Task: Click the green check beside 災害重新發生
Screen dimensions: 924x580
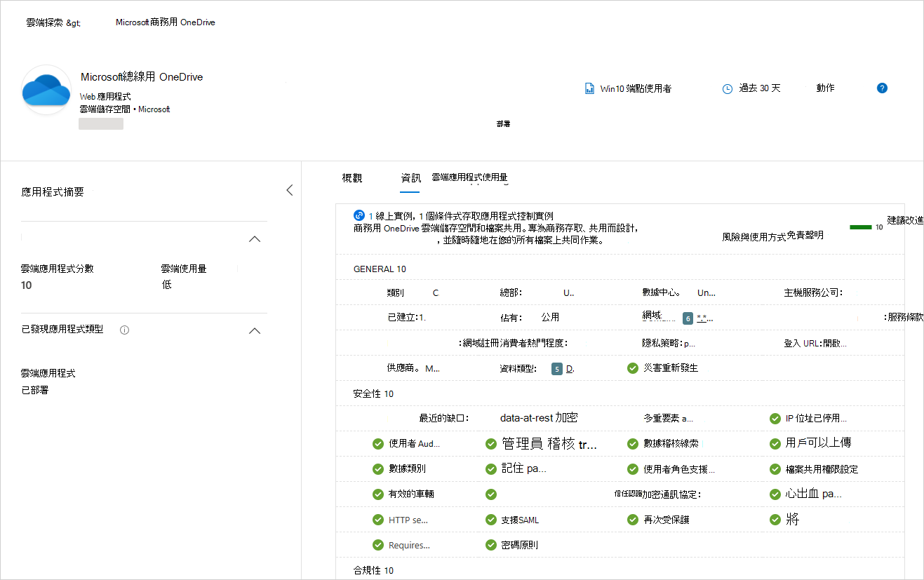Action: pyautogui.click(x=633, y=367)
